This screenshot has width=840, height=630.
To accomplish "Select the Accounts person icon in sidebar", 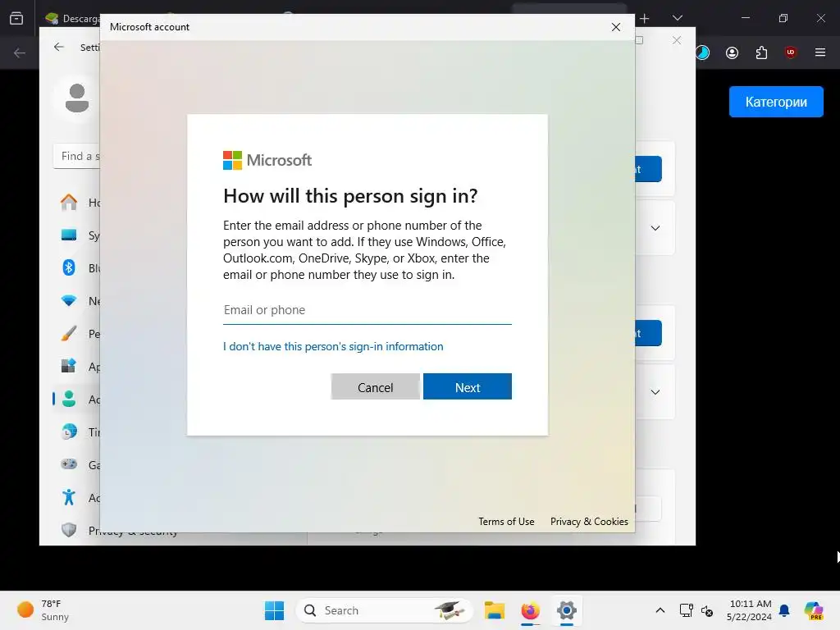I will (x=69, y=399).
